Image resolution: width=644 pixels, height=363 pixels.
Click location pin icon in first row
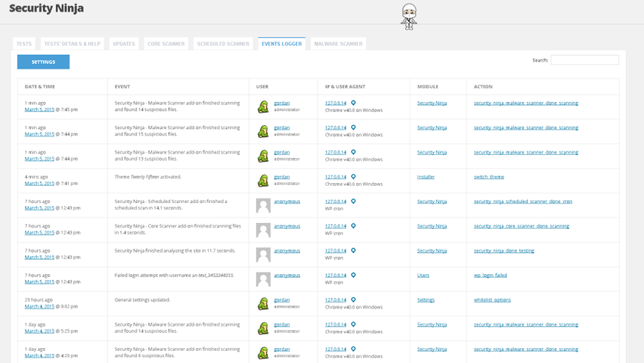354,103
